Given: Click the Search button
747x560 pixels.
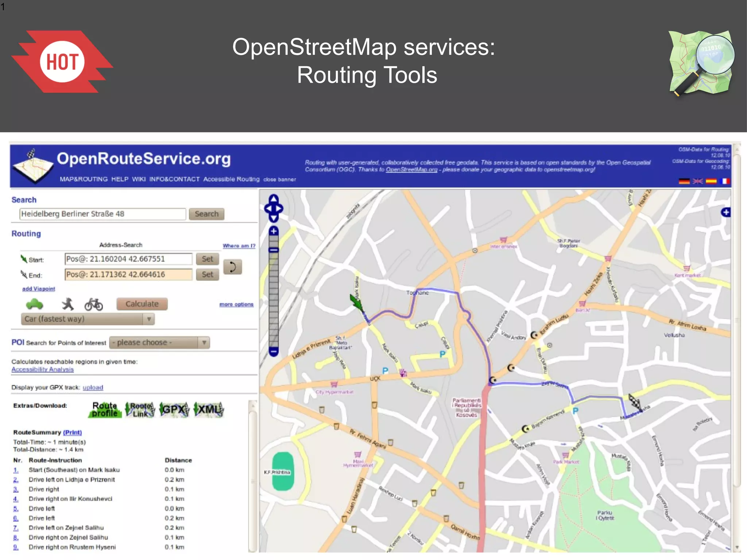Looking at the screenshot, I should point(206,214).
